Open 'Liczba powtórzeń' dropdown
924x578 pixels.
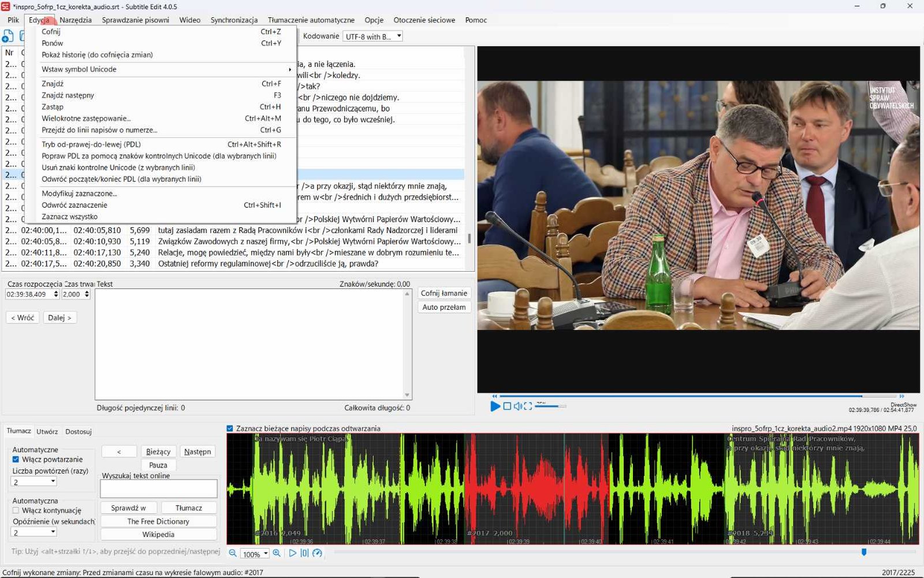pyautogui.click(x=34, y=481)
